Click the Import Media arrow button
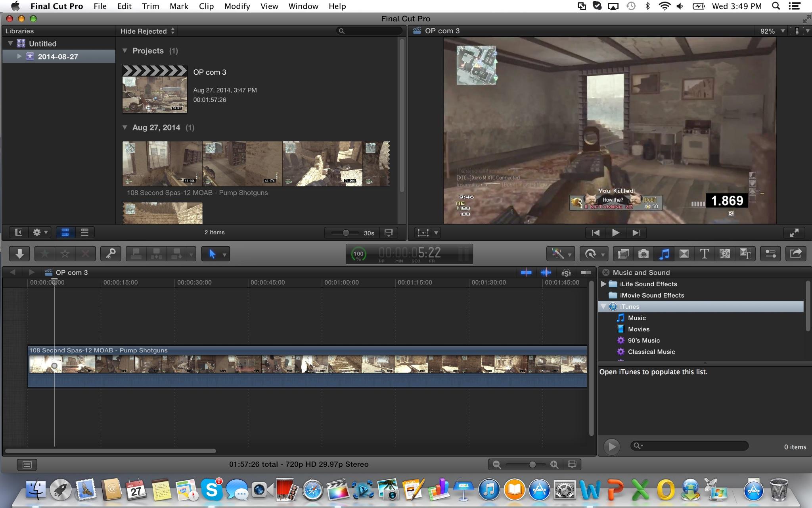This screenshot has height=508, width=812. click(19, 254)
